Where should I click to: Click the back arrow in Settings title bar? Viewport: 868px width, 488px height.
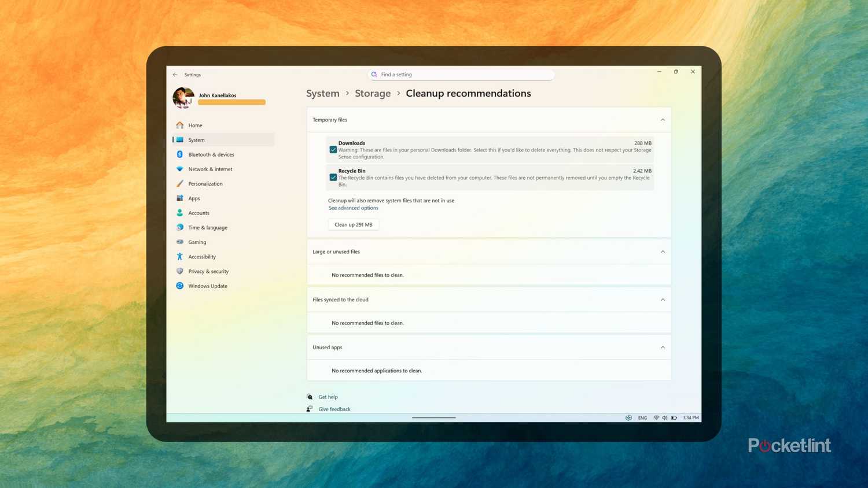[x=175, y=75]
